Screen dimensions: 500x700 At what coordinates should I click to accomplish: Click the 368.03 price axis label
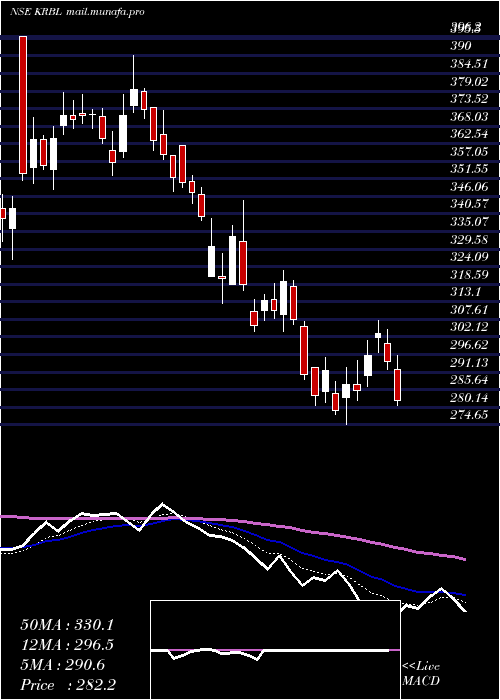pyautogui.click(x=468, y=117)
